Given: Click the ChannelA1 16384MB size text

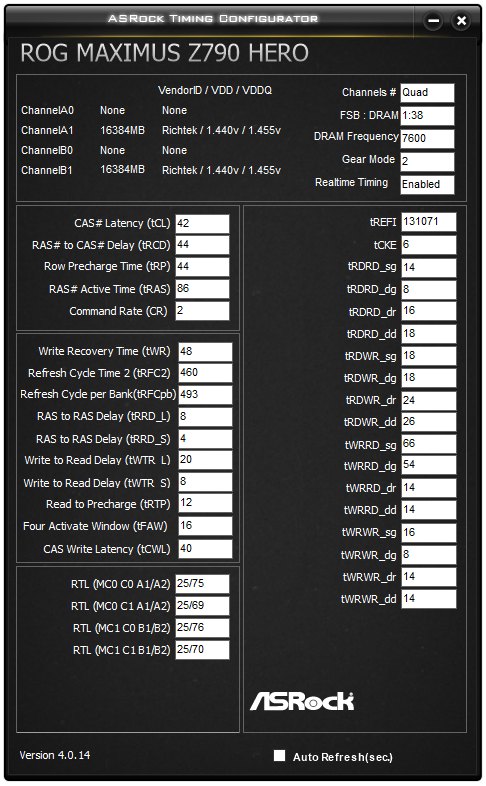Looking at the screenshot, I should point(122,130).
